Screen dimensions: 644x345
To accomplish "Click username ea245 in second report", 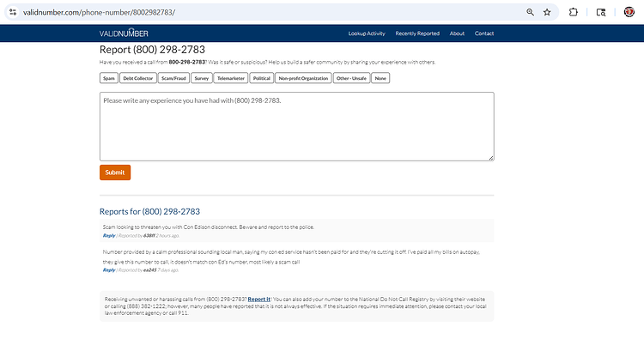I will pos(150,270).
